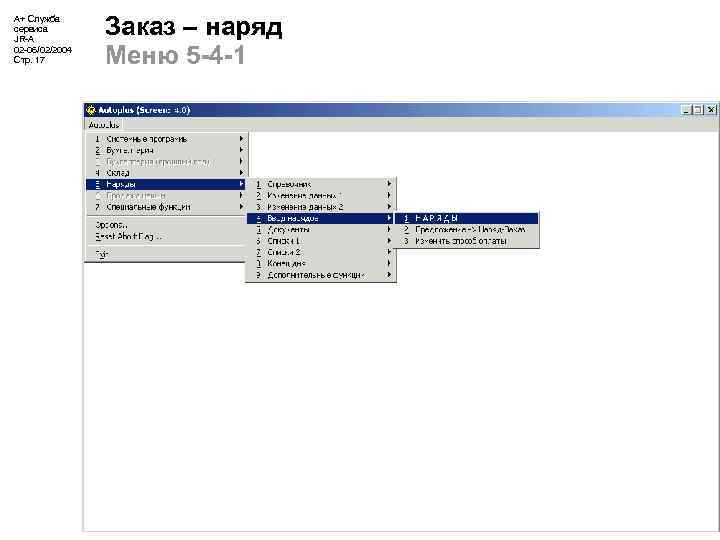
Task: Open the Autoplus menu in the menu bar
Action: point(104,125)
